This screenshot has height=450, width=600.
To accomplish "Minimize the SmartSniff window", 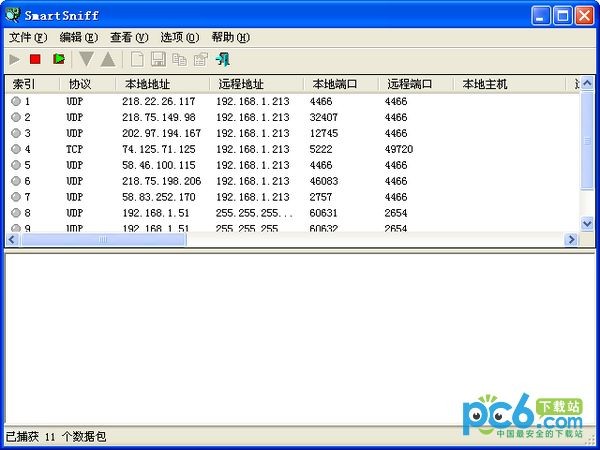I will (541, 16).
